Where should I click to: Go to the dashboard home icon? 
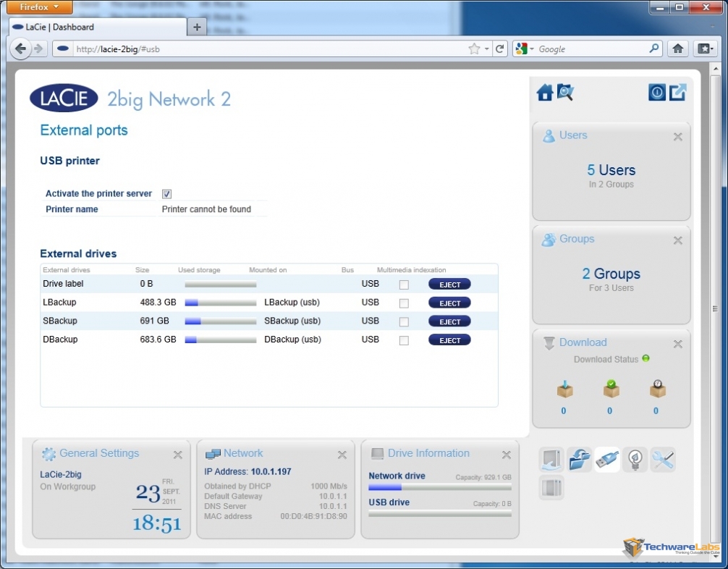(545, 93)
